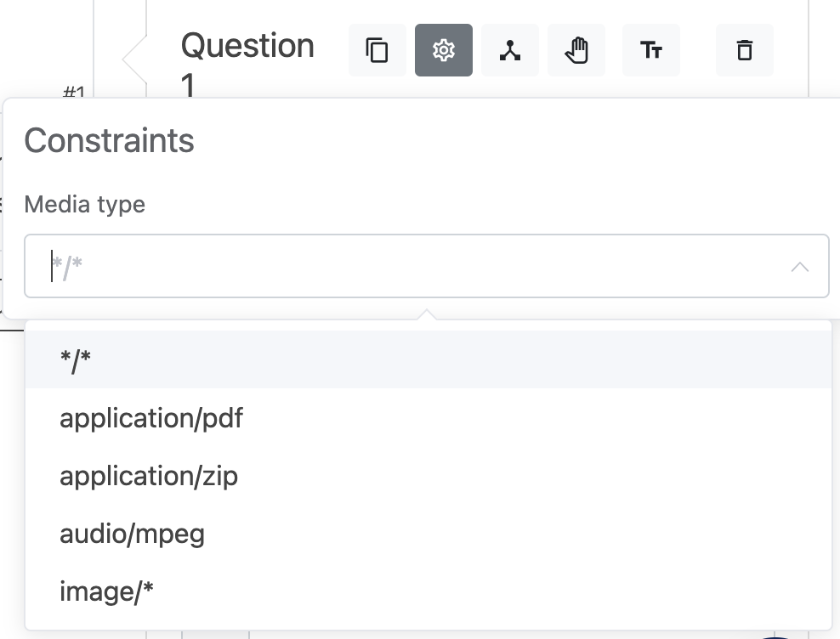Screen dimensions: 840x639
Task: Click the Media type field label
Action: 84,205
